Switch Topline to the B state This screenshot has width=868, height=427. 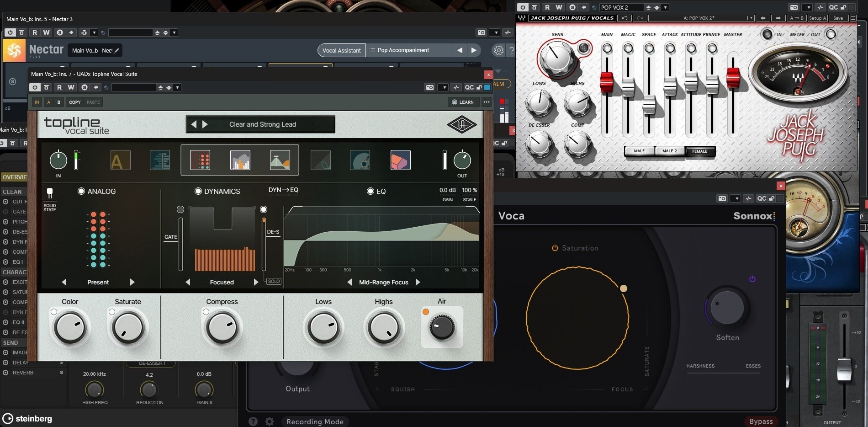click(x=59, y=102)
